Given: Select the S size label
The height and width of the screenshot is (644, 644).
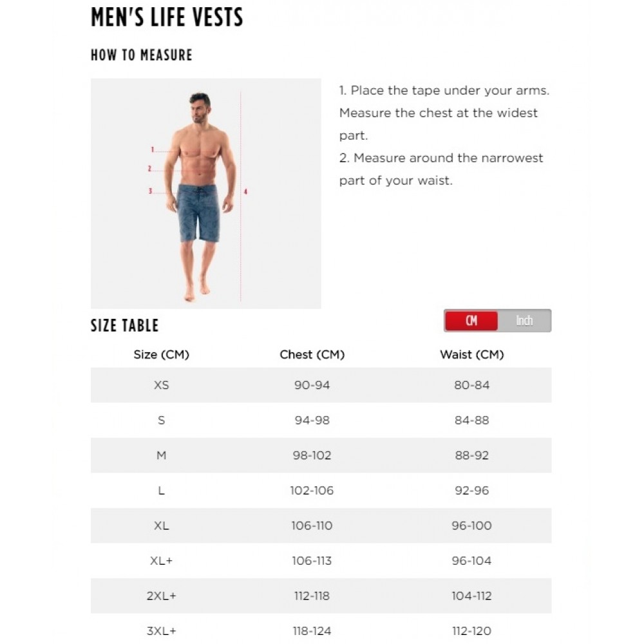Looking at the screenshot, I should [162, 420].
